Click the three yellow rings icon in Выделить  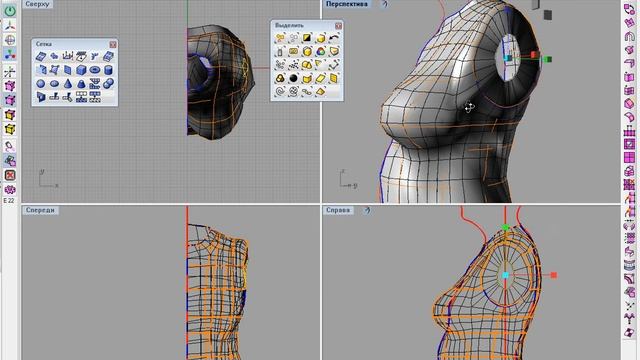280,78
